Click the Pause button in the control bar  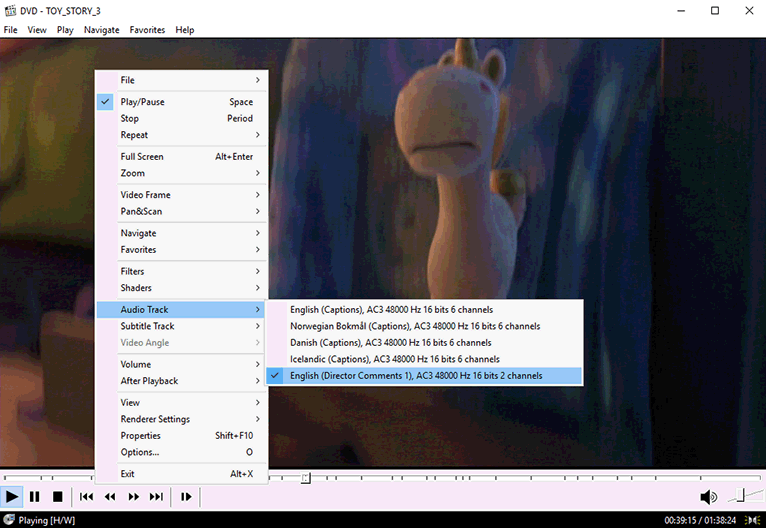[34, 497]
